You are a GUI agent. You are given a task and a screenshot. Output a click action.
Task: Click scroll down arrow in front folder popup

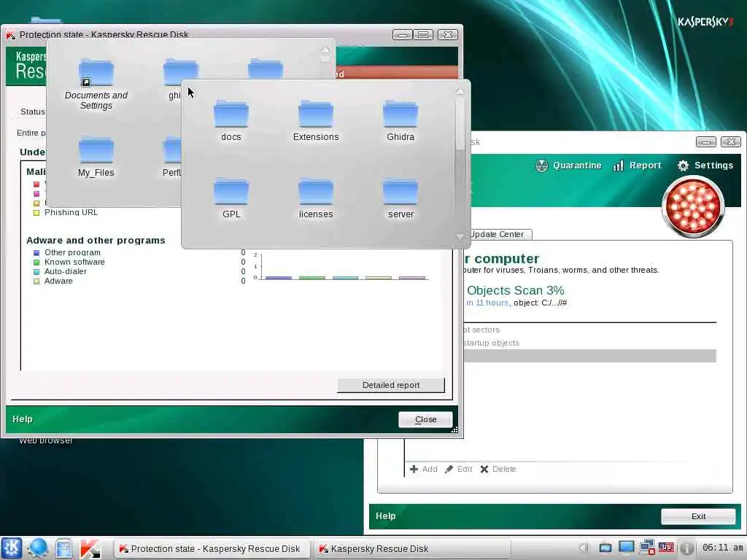460,236
